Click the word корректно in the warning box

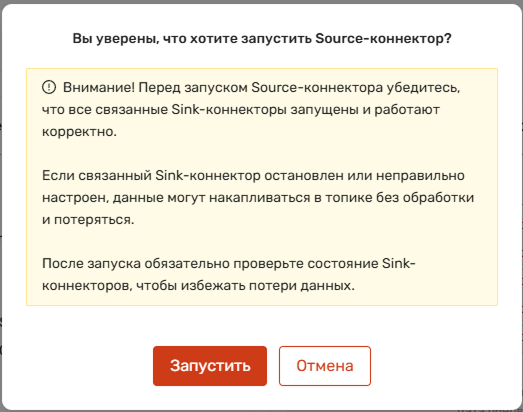coord(79,132)
